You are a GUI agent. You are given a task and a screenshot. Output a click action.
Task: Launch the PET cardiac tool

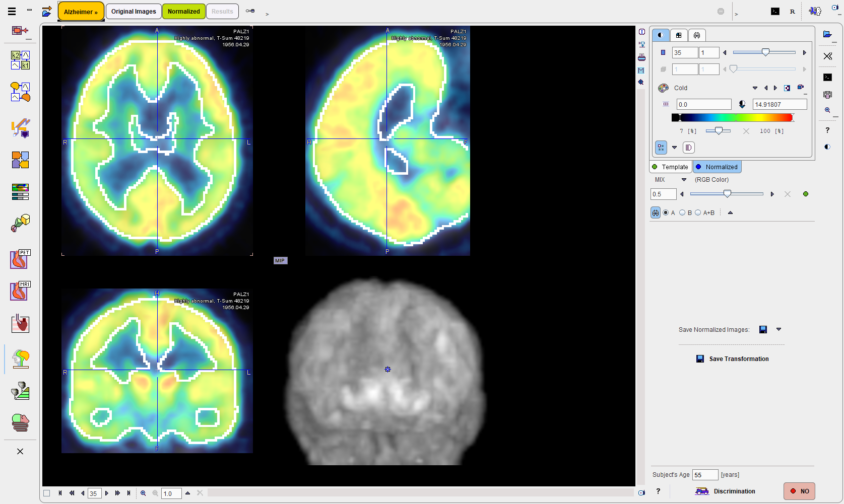coord(20,259)
